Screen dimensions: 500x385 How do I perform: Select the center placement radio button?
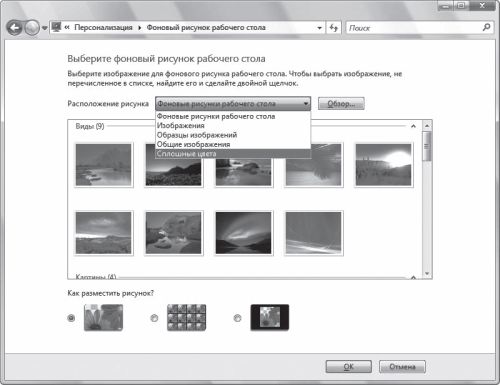[237, 318]
